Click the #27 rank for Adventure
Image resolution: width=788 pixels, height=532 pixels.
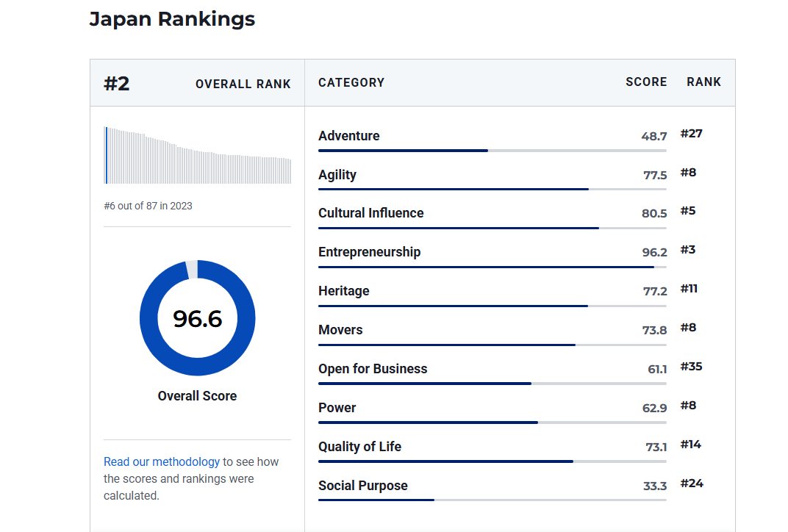tap(691, 134)
